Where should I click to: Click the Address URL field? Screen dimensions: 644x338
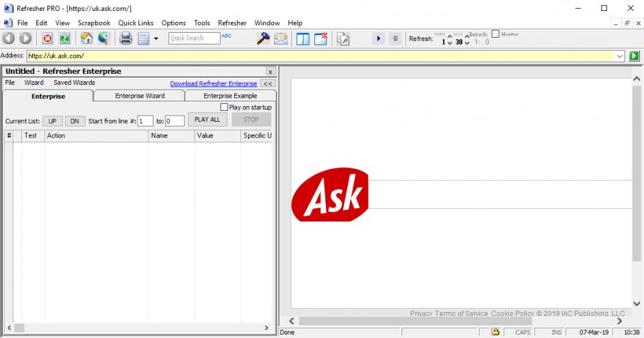(321, 56)
